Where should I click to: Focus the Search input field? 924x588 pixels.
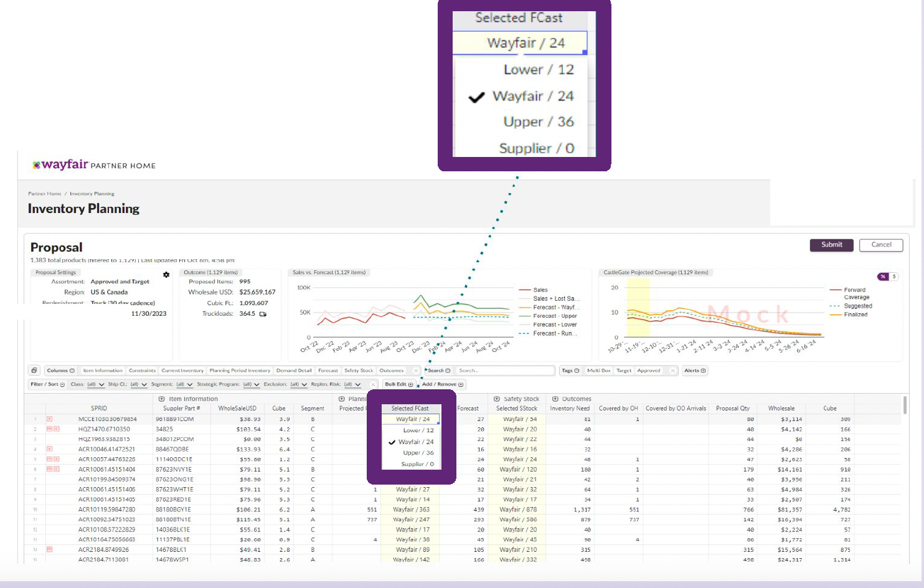[x=505, y=371]
